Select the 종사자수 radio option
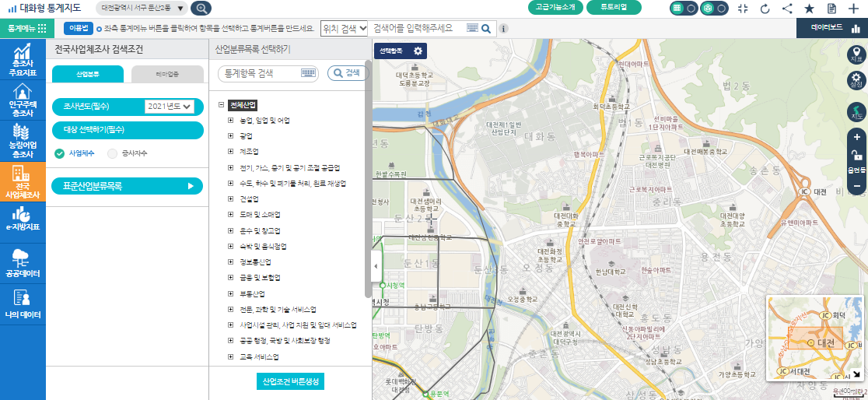868x400 pixels. click(x=113, y=153)
